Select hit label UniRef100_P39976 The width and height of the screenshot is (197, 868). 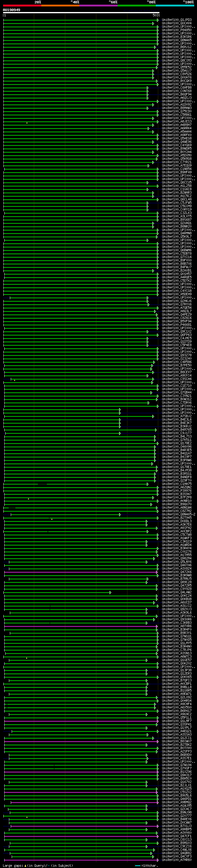pos(177,491)
